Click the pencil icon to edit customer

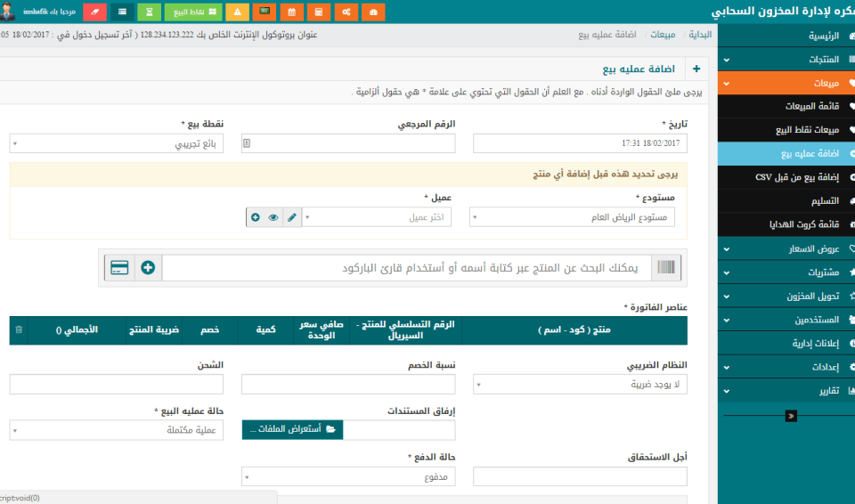click(292, 217)
